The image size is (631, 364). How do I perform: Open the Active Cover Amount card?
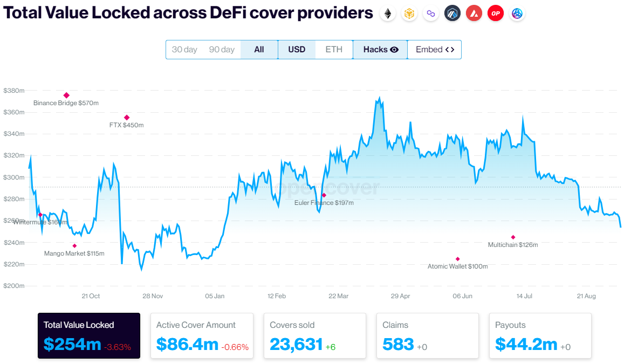[202, 335]
